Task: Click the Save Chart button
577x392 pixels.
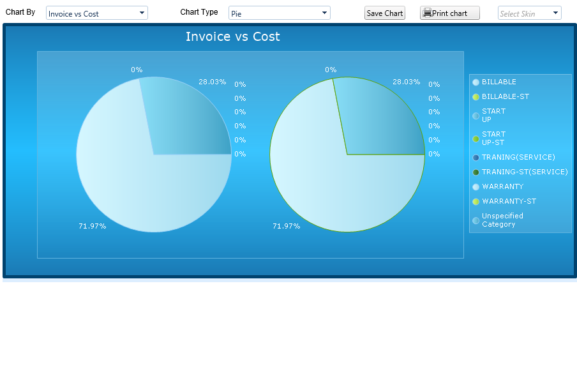Action: [384, 13]
